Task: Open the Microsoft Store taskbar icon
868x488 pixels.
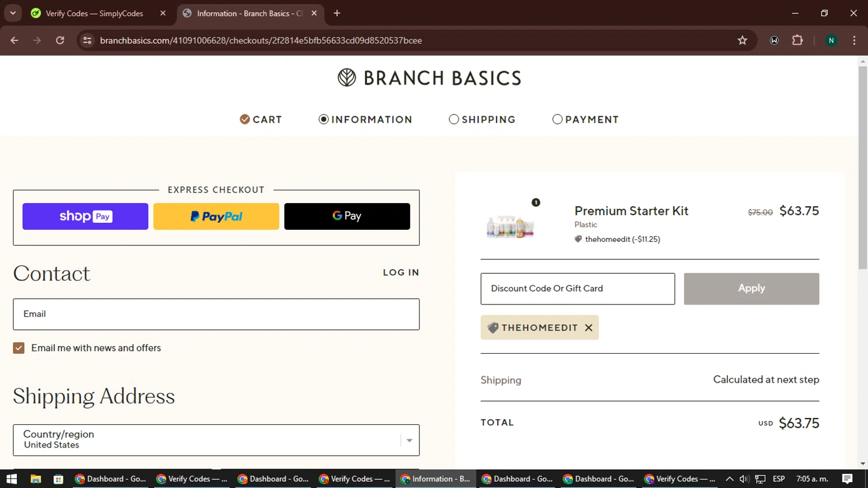Action: click(58, 479)
